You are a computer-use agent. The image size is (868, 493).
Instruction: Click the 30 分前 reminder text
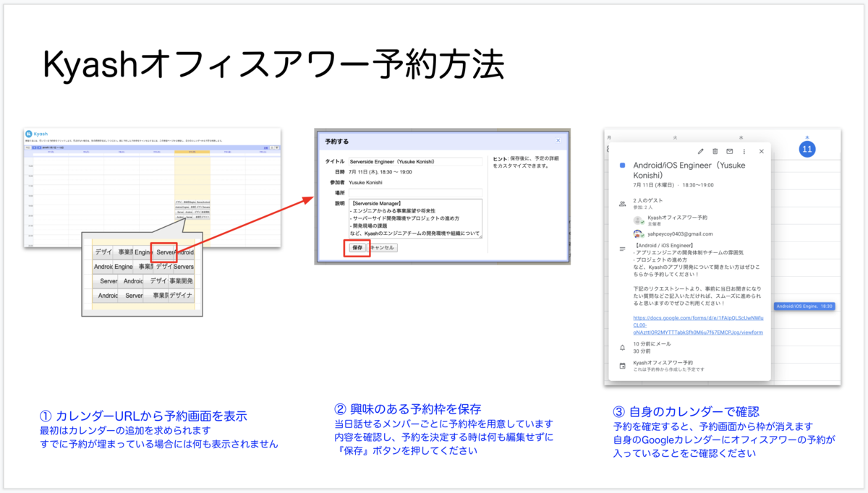click(x=642, y=352)
